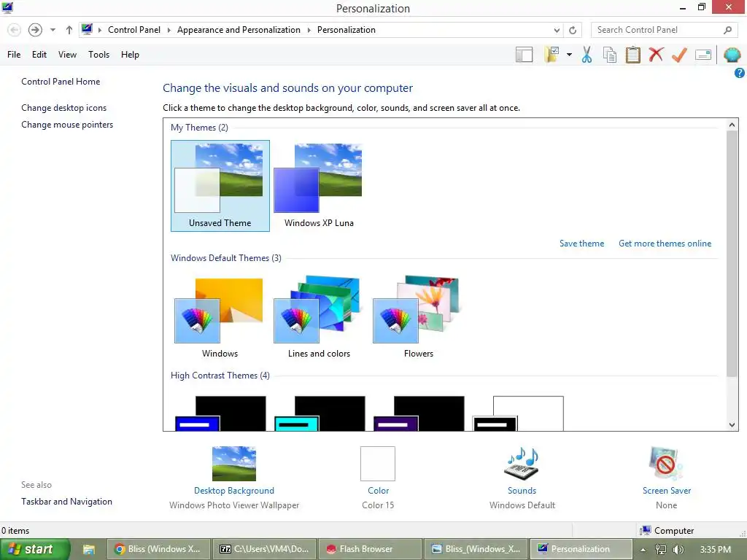Viewport: 747px width, 560px height.
Task: Open the folder options dropdown arrow
Action: pos(569,55)
